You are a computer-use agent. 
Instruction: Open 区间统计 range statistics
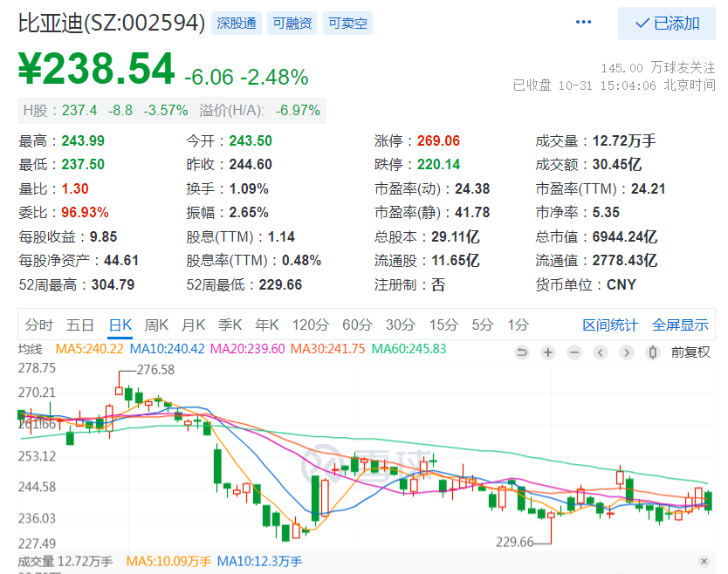pyautogui.click(x=610, y=325)
